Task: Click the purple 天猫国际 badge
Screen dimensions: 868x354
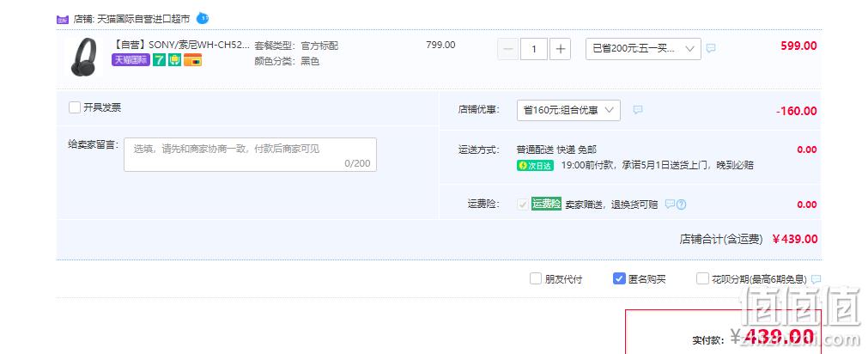Action: point(131,60)
